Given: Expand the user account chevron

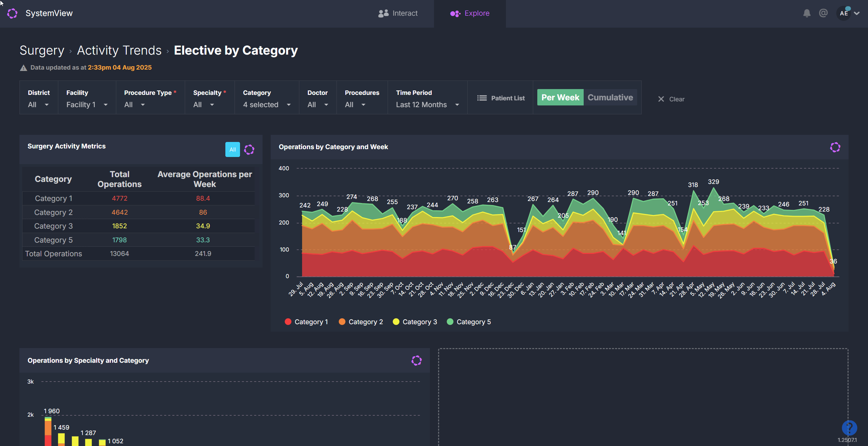Looking at the screenshot, I should click(857, 13).
